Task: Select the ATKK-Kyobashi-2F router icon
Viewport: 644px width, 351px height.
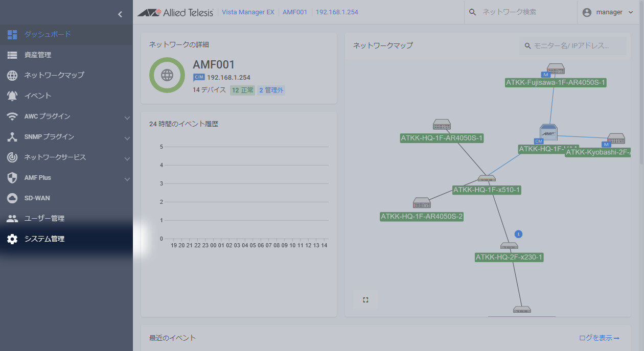Action: [x=616, y=138]
